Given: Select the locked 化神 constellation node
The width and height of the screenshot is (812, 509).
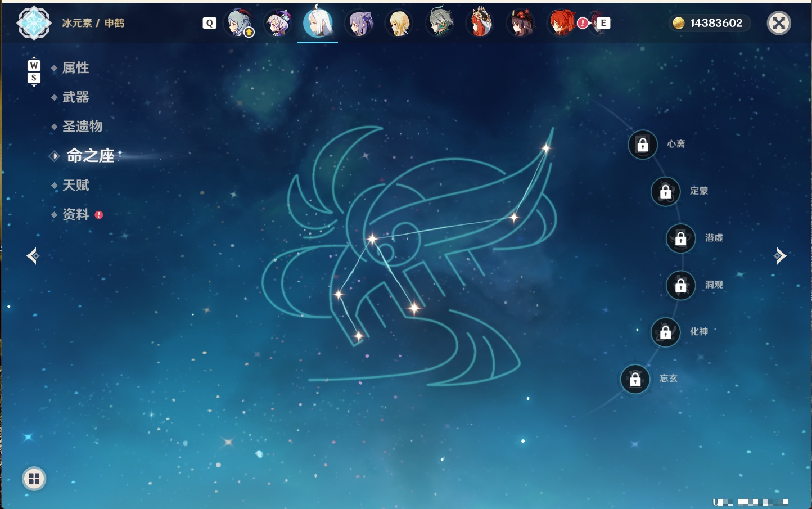Looking at the screenshot, I should [x=666, y=332].
